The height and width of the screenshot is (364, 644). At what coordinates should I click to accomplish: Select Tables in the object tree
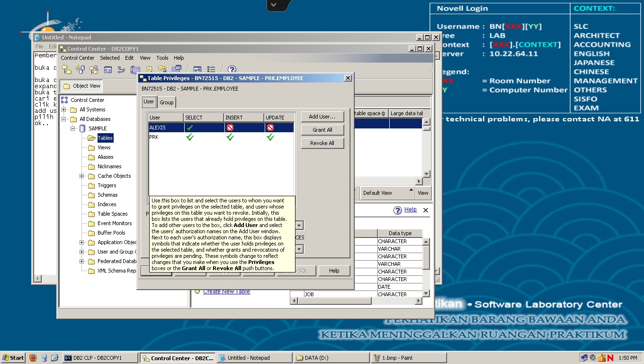click(x=105, y=138)
